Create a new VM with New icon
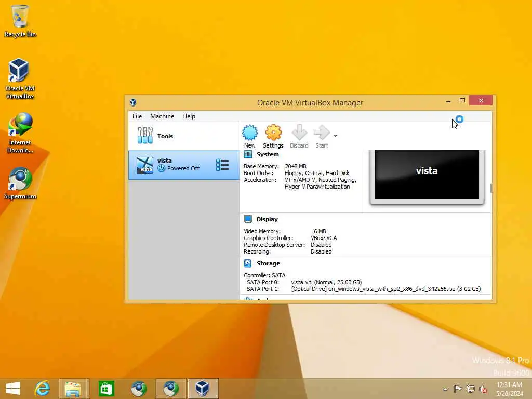Viewport: 532px width, 399px height. point(250,136)
